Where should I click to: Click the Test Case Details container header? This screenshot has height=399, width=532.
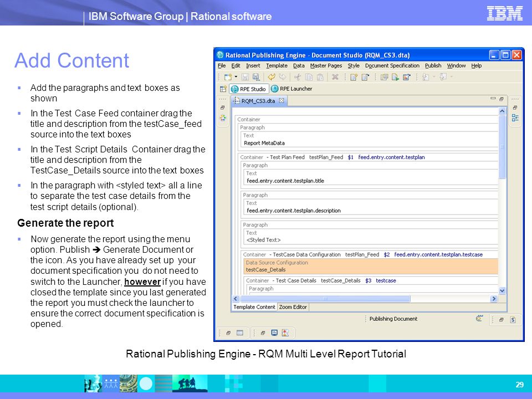(x=321, y=280)
